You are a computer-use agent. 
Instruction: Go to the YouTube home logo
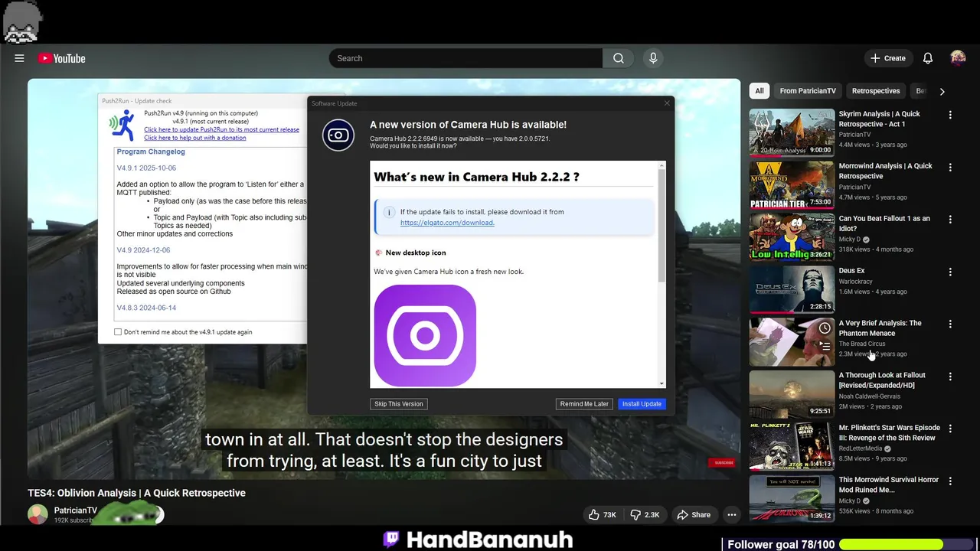[61, 58]
